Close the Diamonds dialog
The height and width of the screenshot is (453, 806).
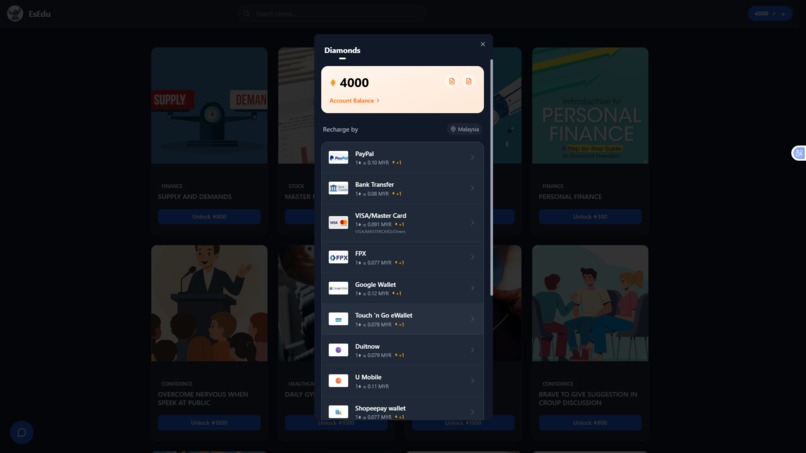483,44
